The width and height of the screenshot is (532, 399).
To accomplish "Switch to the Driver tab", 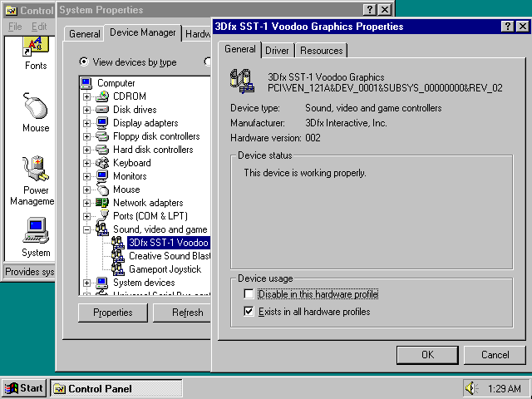I will (277, 51).
